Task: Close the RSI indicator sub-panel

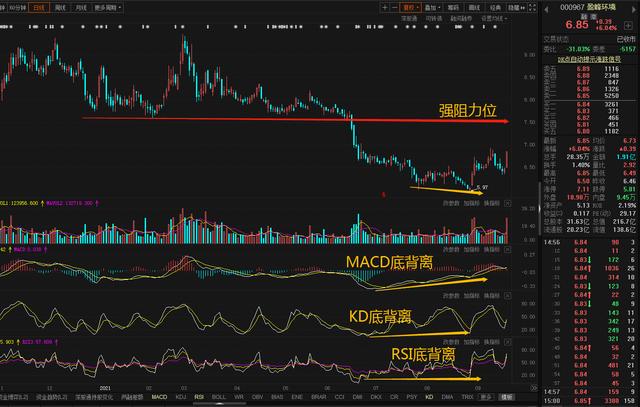Action: point(507,341)
